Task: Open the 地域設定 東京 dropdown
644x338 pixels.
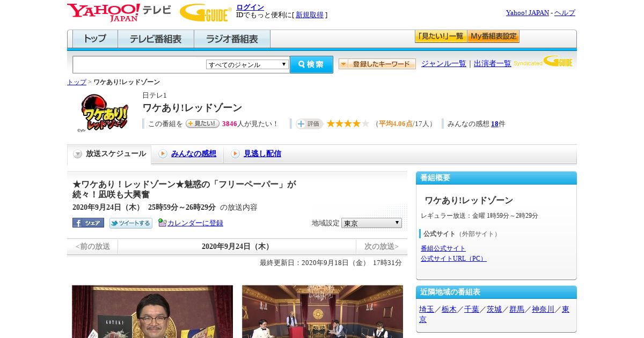Action: click(371, 223)
